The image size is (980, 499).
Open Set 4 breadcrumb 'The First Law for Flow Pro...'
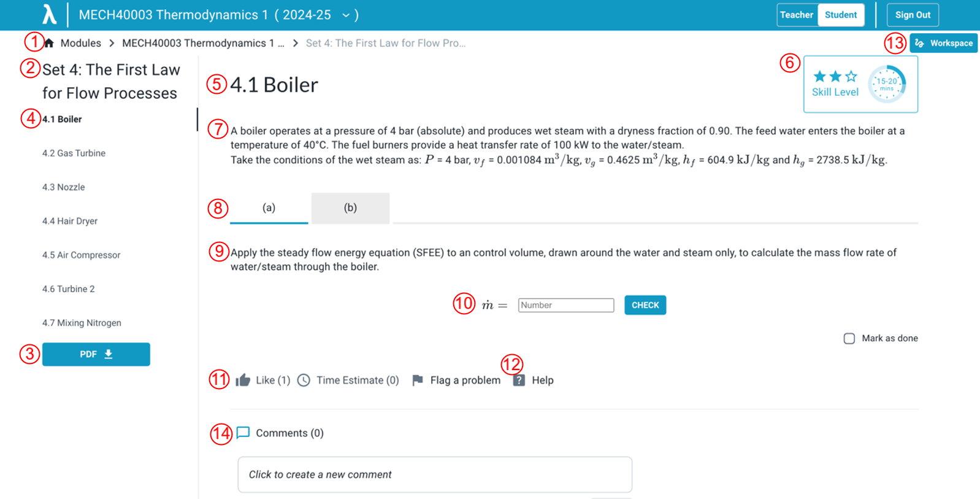[386, 42]
